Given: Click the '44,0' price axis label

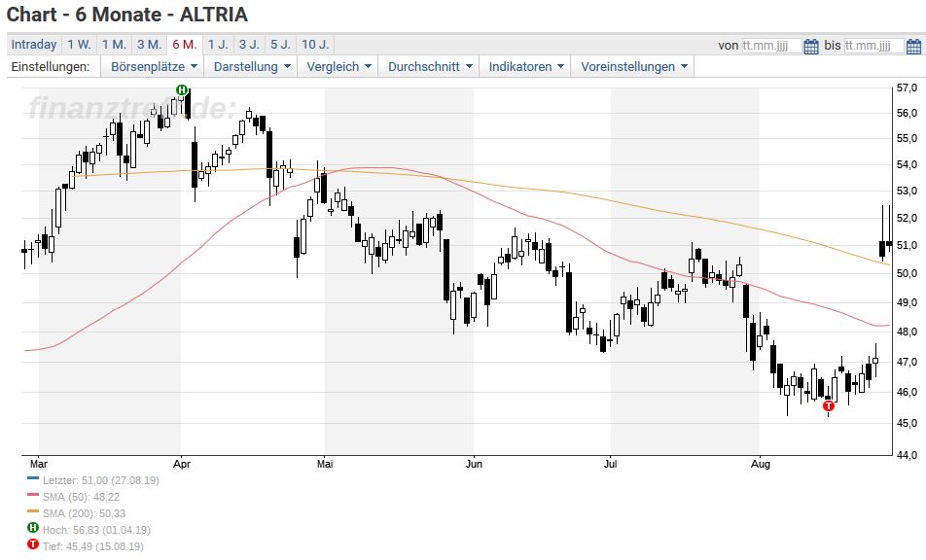Looking at the screenshot, I should tap(907, 455).
